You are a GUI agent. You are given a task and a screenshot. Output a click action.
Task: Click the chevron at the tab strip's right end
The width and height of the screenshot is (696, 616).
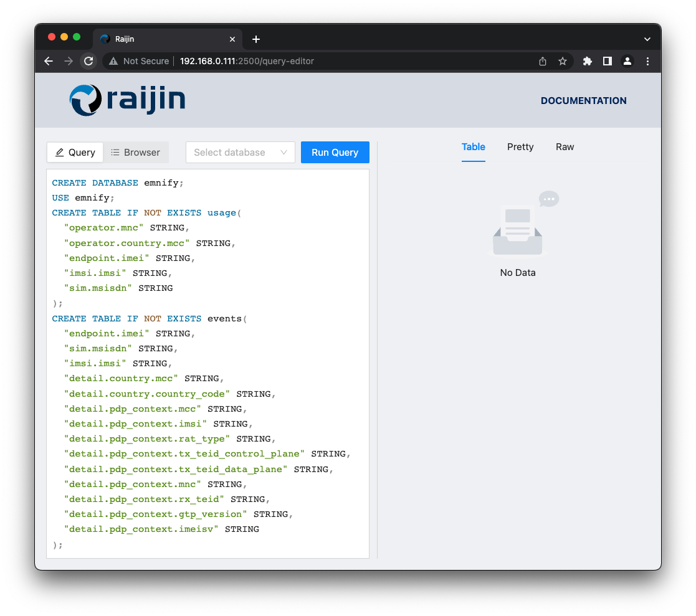[x=647, y=39]
